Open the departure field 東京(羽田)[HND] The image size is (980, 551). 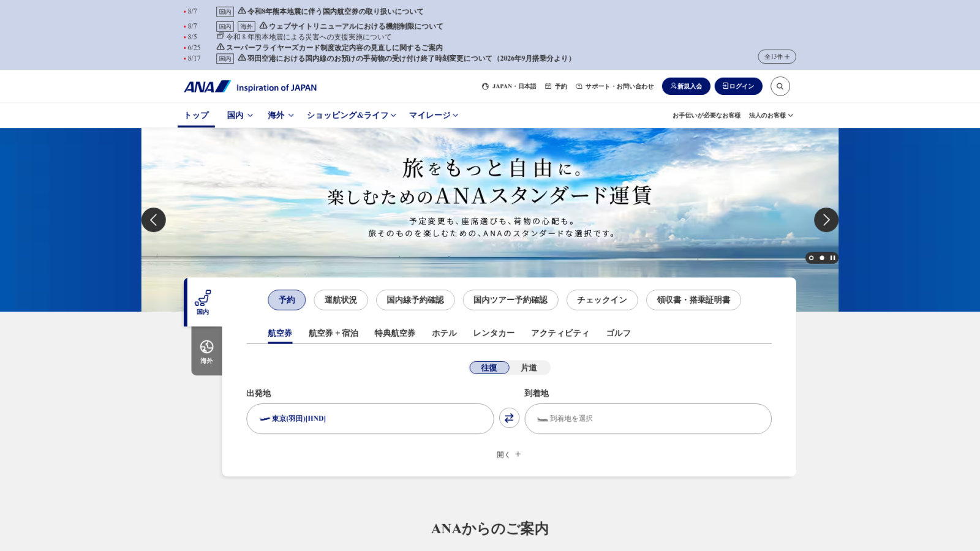pos(370,419)
